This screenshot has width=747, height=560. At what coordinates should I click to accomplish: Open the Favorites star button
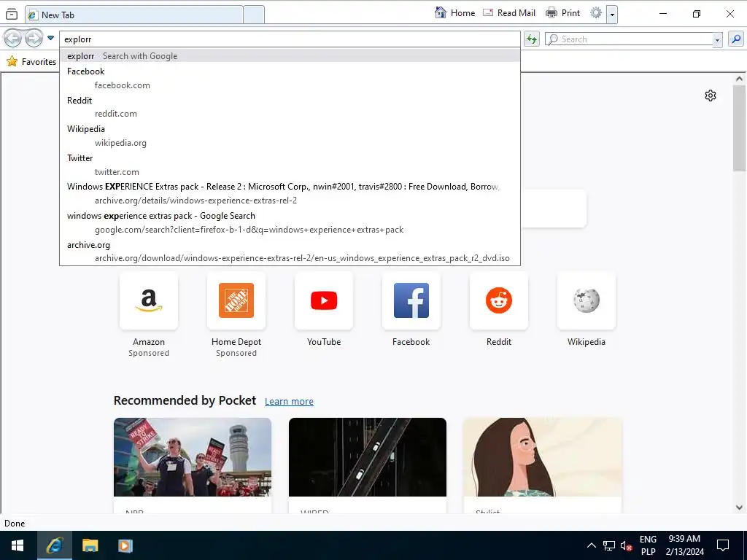(x=31, y=61)
